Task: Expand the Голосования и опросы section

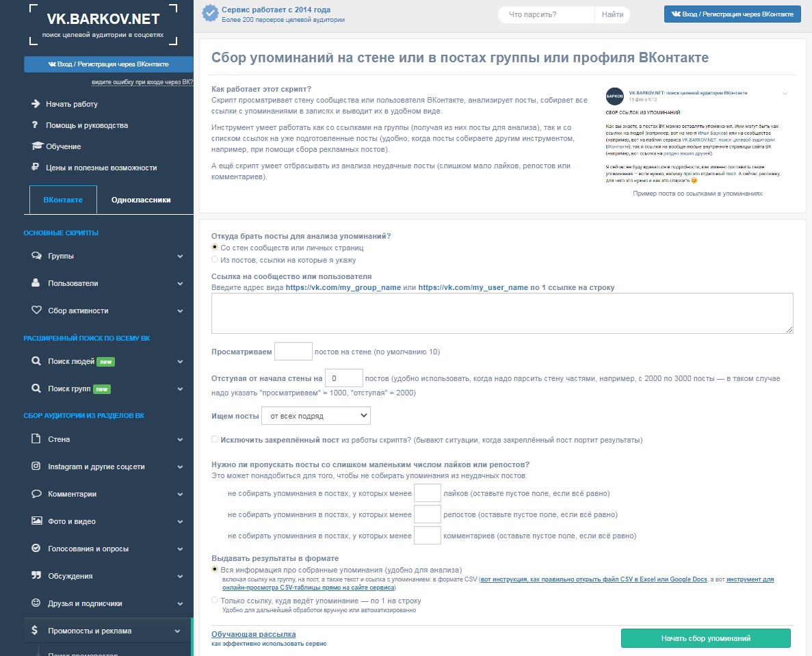Action: pyautogui.click(x=180, y=549)
